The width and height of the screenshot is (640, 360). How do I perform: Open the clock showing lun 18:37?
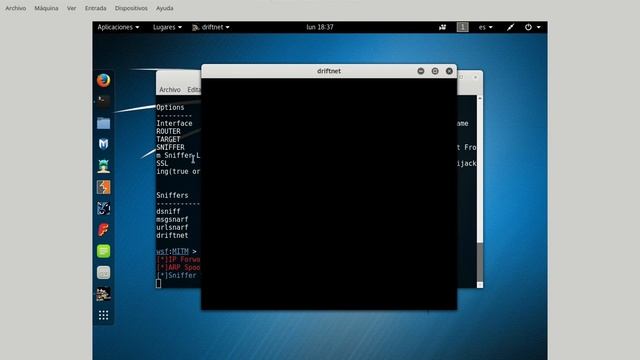tap(320, 27)
